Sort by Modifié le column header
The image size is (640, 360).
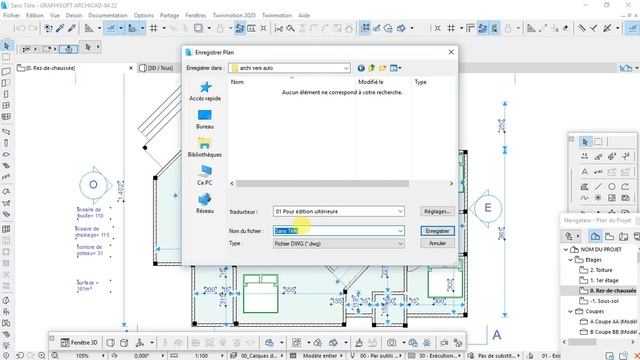click(x=371, y=82)
